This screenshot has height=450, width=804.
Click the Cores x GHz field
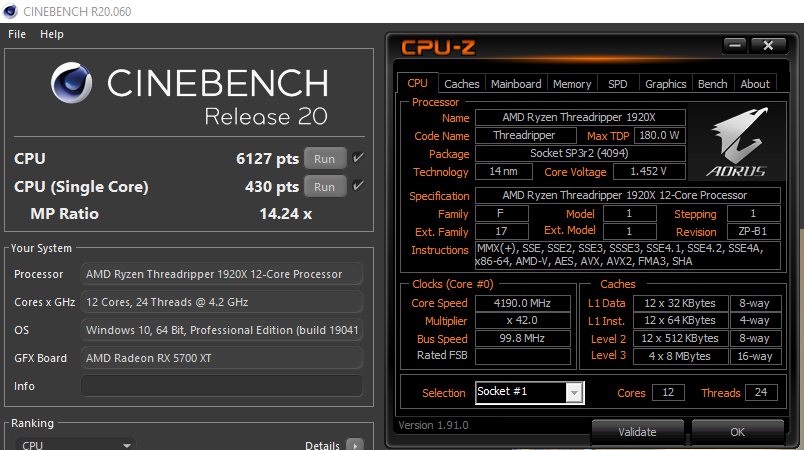click(222, 302)
